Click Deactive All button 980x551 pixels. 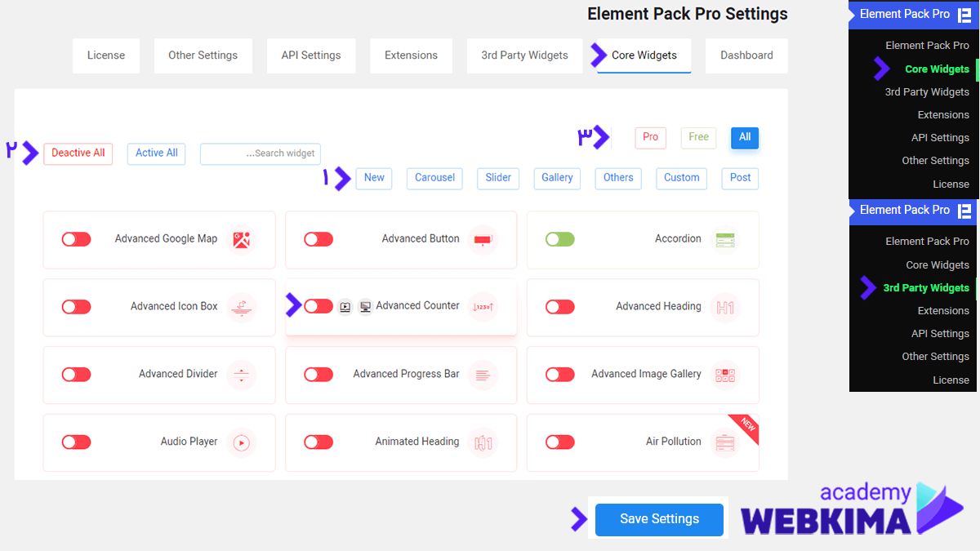coord(78,153)
